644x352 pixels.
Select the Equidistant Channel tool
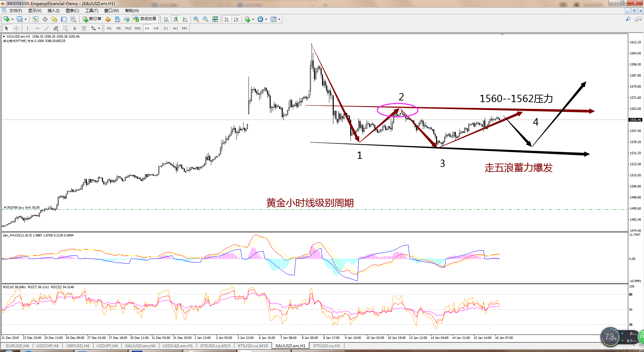(56, 28)
